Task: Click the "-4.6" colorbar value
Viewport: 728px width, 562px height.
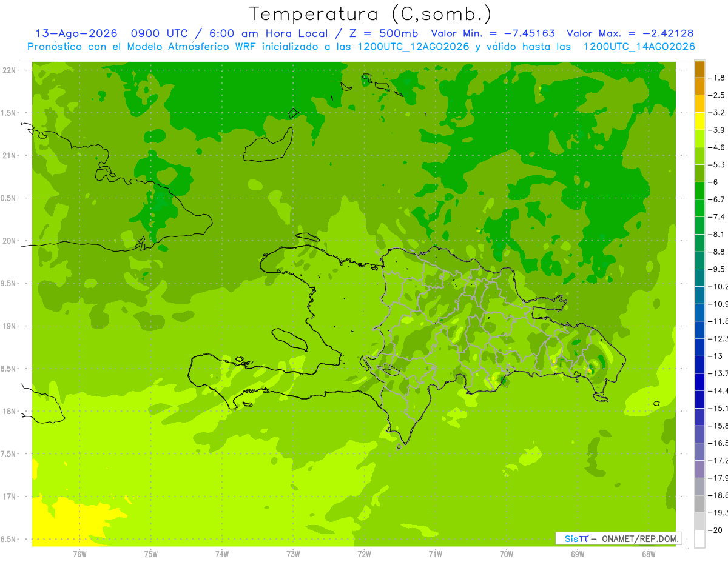Action: pos(718,147)
